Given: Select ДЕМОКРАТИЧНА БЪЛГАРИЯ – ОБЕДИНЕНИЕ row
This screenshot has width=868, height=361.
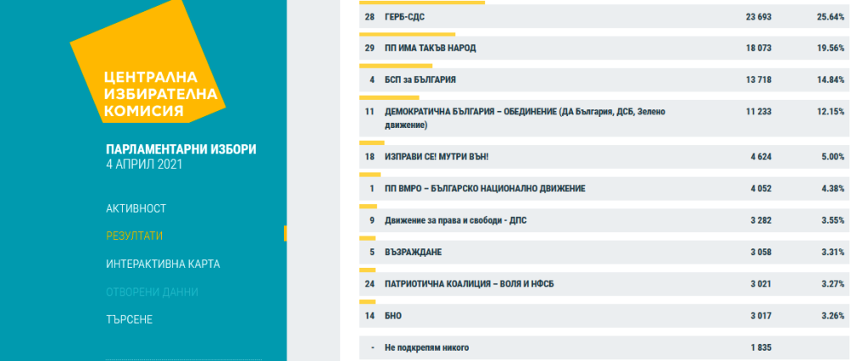Looking at the screenshot, I should pos(604,119).
